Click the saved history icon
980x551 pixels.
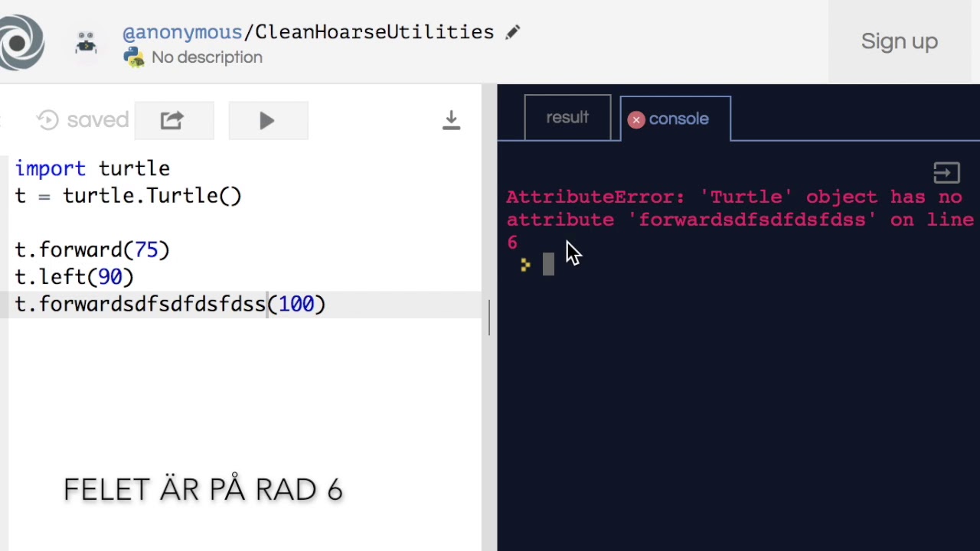pyautogui.click(x=47, y=120)
